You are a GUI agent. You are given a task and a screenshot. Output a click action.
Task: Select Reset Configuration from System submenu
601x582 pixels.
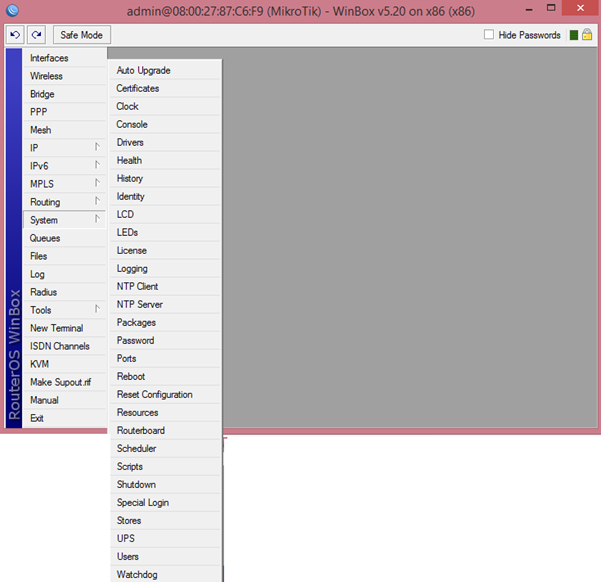click(x=165, y=395)
